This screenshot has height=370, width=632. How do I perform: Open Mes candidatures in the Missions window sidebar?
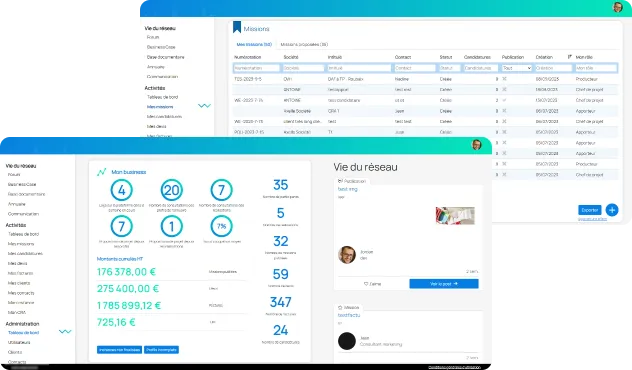pyautogui.click(x=164, y=116)
